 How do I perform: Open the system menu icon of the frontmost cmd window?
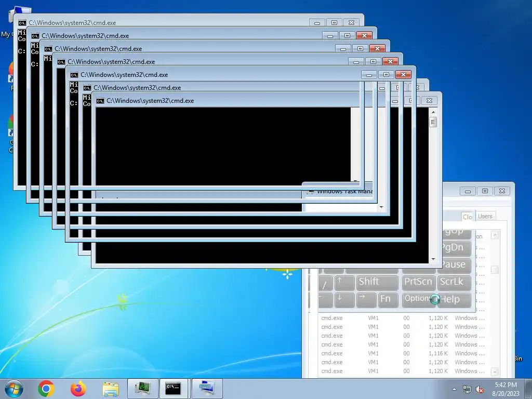click(100, 101)
